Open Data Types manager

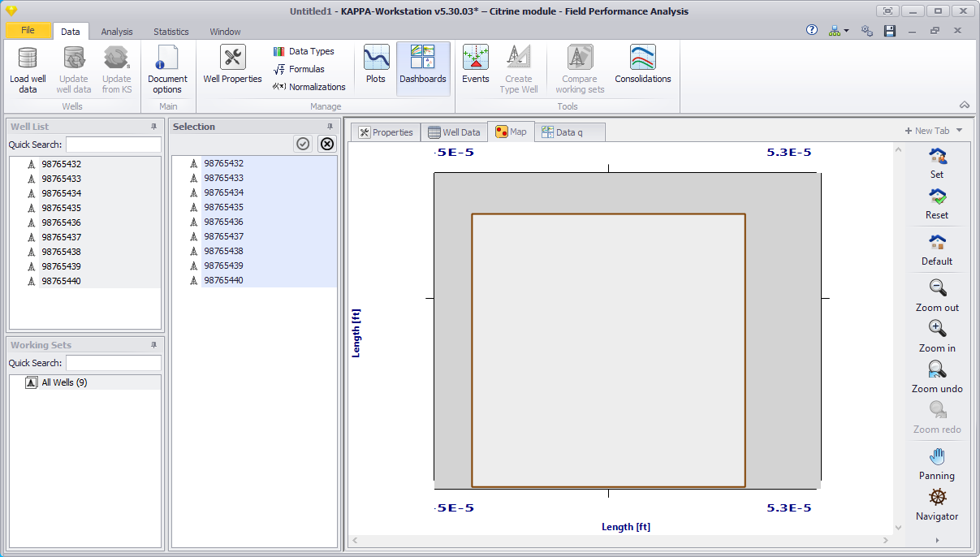tap(304, 51)
